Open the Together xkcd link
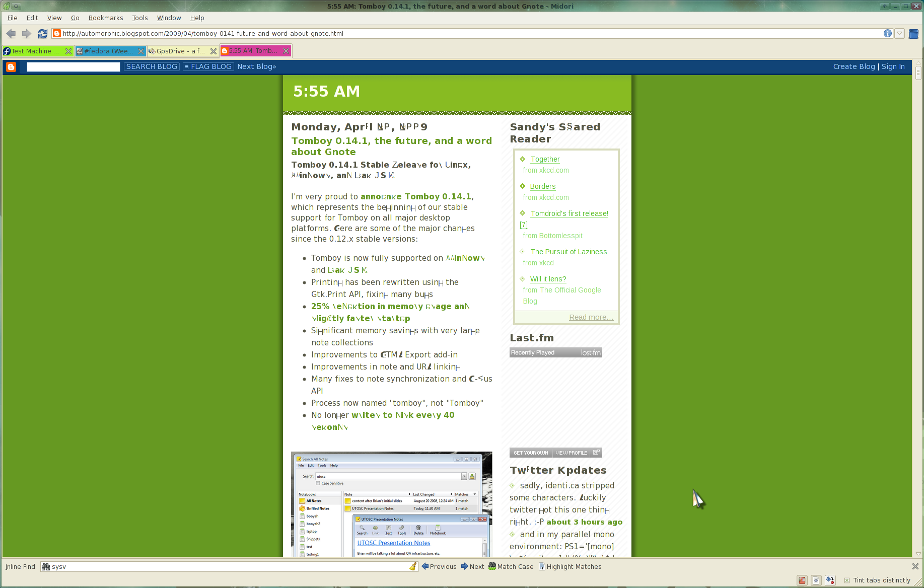Screen dimensions: 924x588 pos(545,159)
